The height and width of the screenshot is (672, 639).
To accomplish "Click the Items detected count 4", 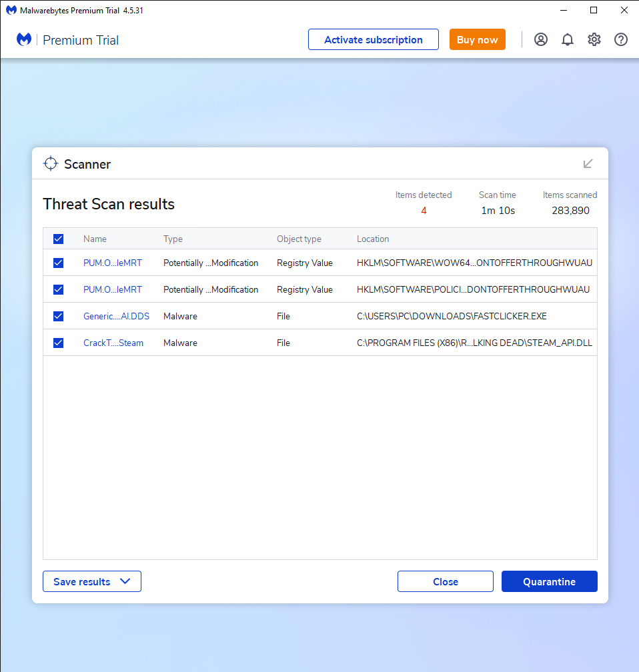I will [424, 211].
